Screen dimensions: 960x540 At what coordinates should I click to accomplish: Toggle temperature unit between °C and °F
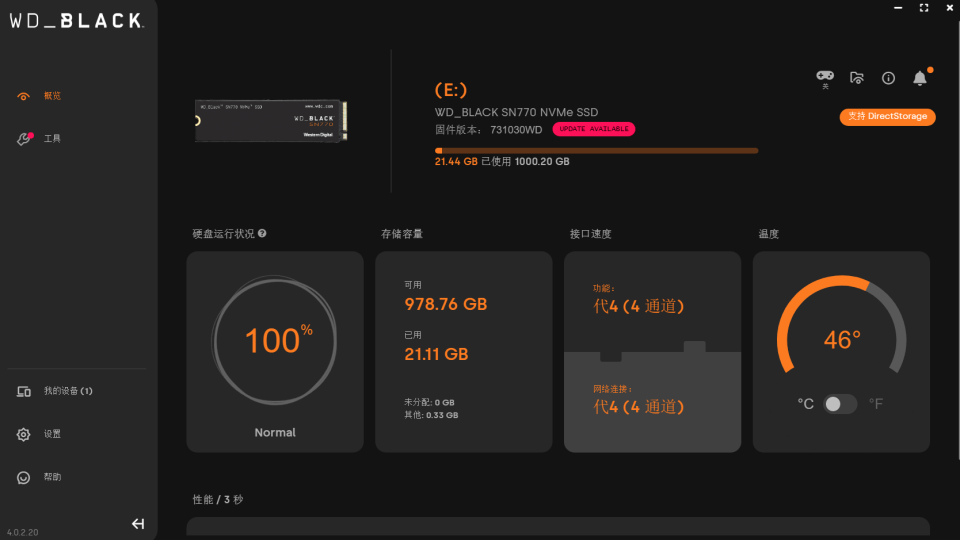840,404
